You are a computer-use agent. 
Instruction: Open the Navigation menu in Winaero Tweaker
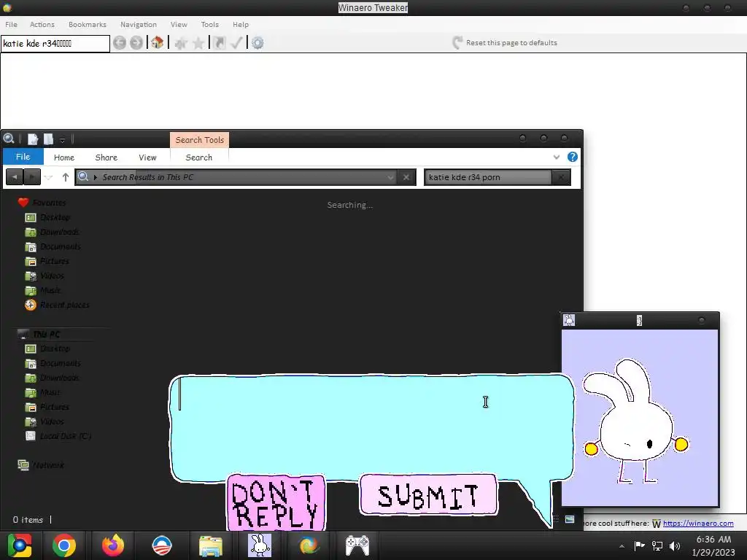tap(138, 24)
